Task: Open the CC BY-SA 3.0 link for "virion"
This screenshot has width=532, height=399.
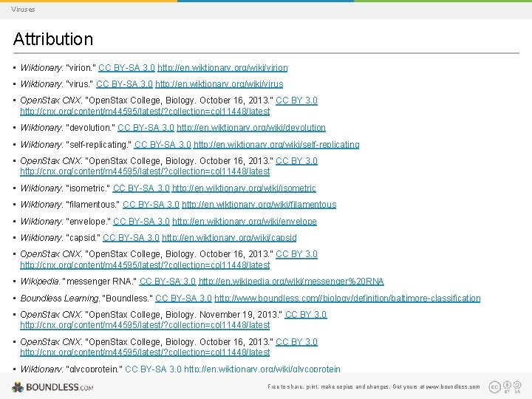Action: tap(126, 68)
